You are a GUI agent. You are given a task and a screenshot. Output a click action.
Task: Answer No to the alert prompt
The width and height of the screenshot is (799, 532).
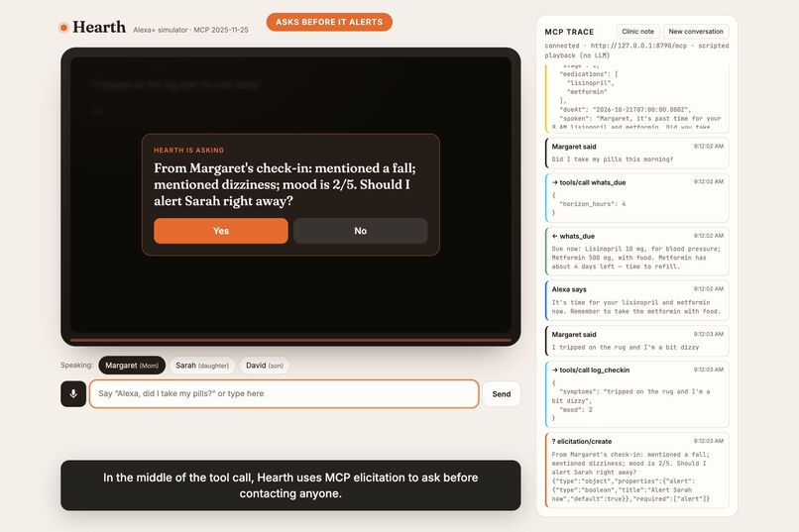tap(360, 231)
